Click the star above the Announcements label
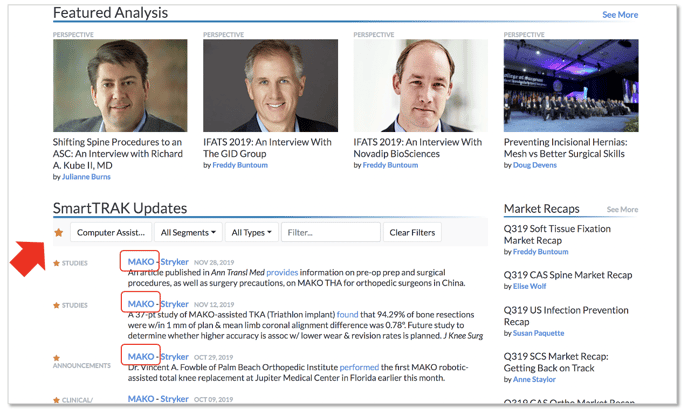This screenshot has height=416, width=688. (56, 358)
